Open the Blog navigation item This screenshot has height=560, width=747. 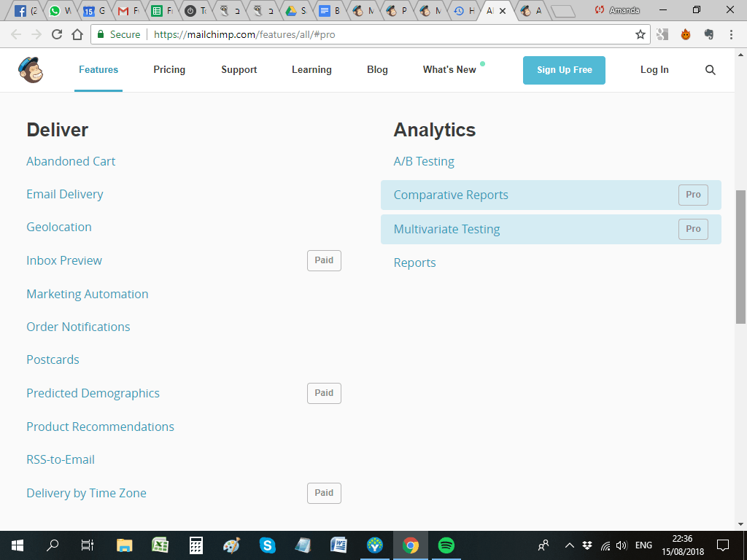tap(377, 69)
